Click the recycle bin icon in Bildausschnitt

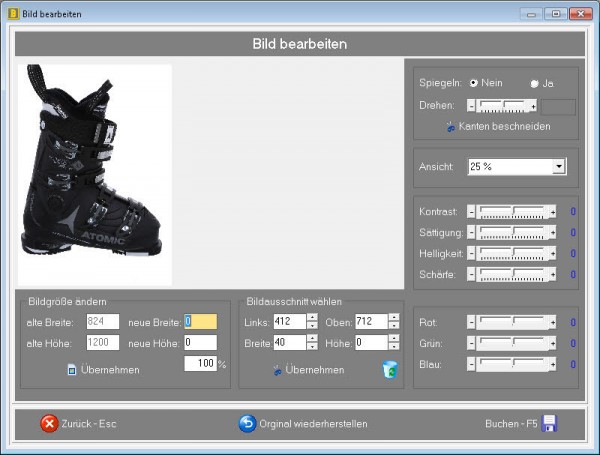click(390, 370)
